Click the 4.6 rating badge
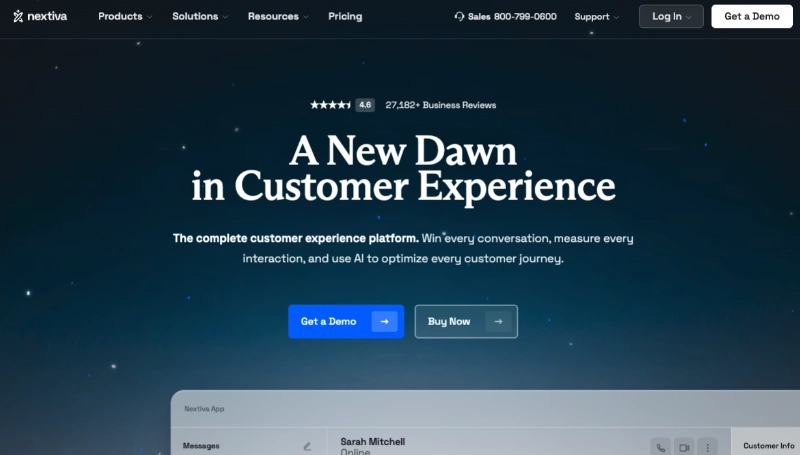Screen dimensions: 800x455 (x=365, y=105)
